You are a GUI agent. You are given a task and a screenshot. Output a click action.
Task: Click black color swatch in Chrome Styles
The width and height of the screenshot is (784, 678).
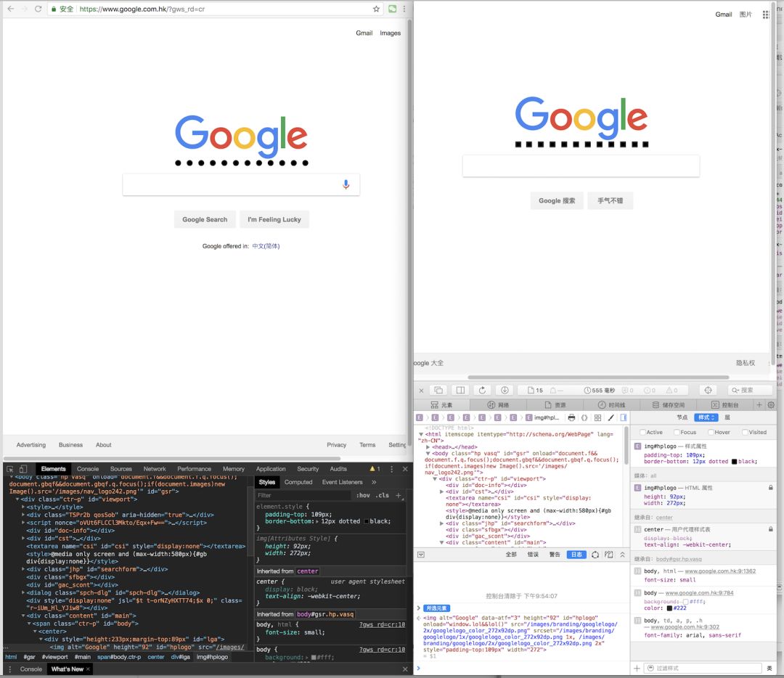coord(366,521)
